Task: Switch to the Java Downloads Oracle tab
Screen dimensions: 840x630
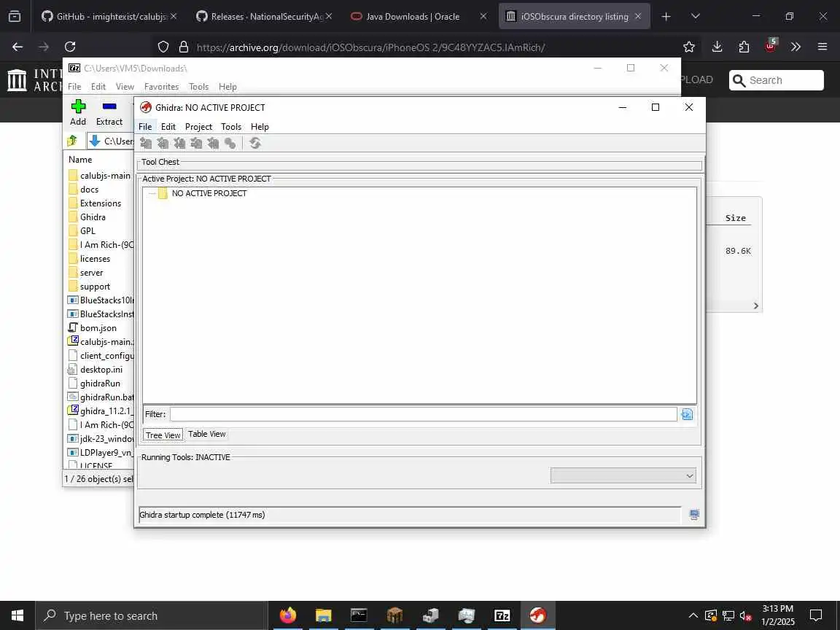Action: click(418, 17)
